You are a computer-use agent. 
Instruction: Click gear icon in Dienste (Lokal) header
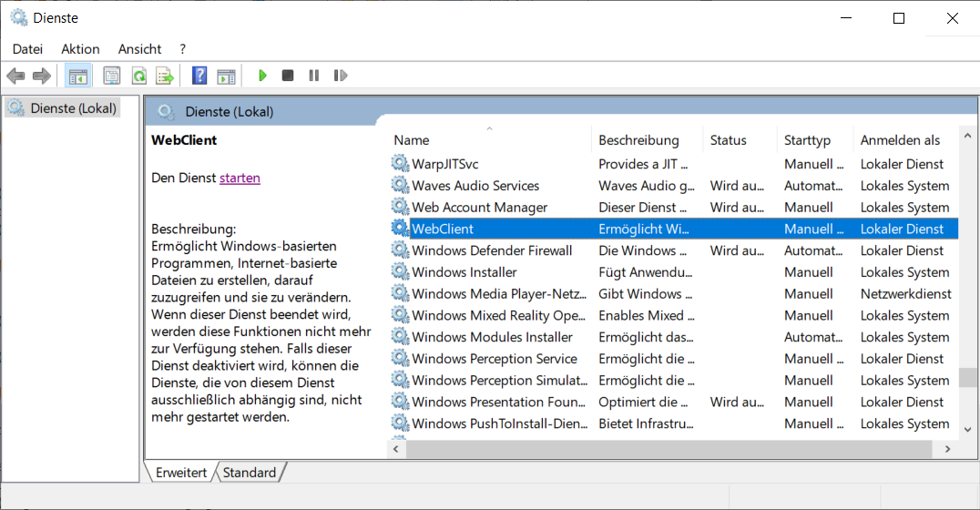[166, 112]
